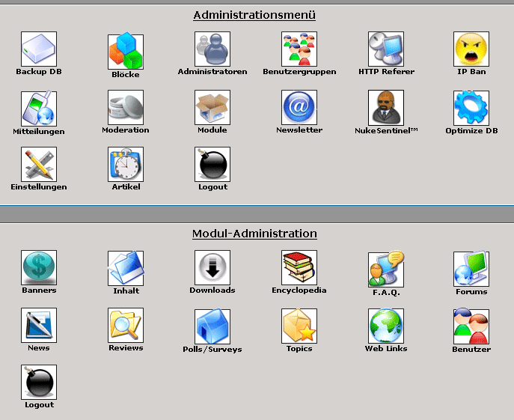This screenshot has width=514, height=420.
Task: Select the Benutzergruppen people group icon
Action: (x=299, y=49)
